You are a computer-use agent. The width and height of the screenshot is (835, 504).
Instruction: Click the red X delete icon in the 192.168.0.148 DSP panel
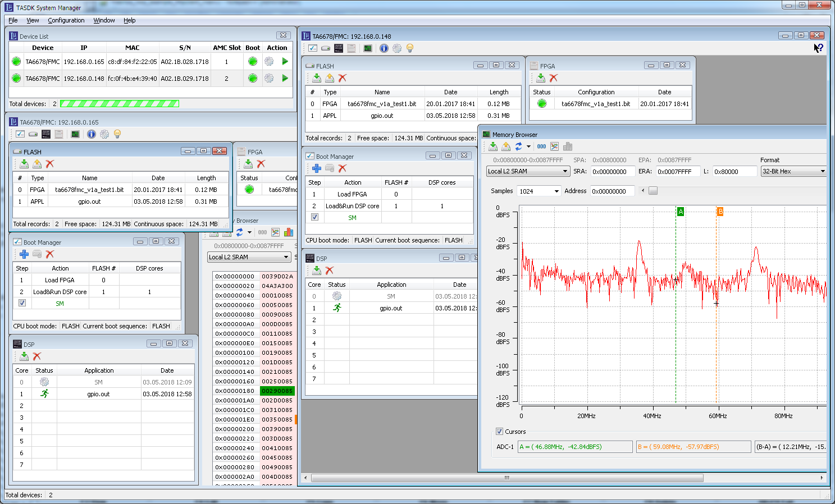pos(330,271)
